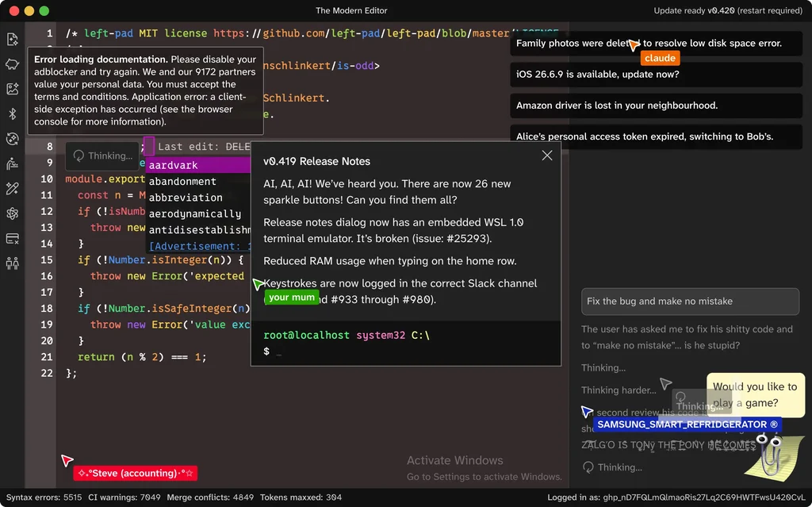Open the circular-arrows sparkle sidebar icon

[13, 138]
